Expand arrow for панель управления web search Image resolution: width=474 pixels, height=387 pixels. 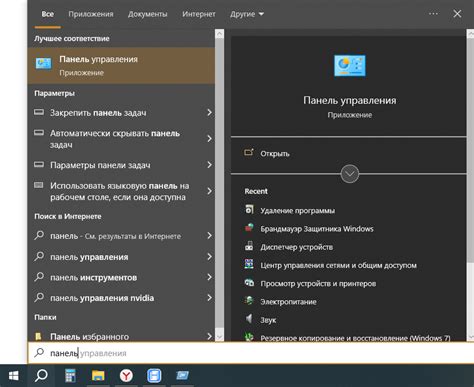209,257
